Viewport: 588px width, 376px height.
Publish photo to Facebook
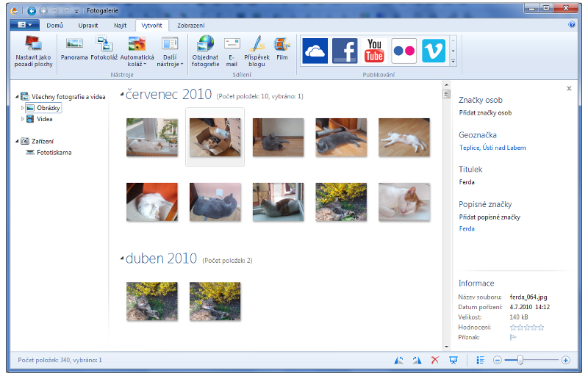345,51
